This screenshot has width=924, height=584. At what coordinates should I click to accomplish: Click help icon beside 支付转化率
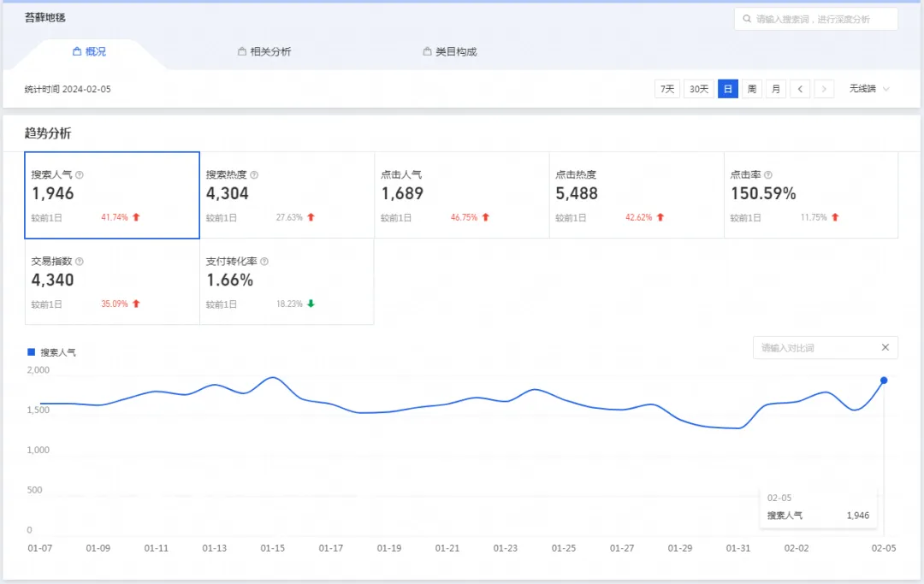click(x=264, y=262)
